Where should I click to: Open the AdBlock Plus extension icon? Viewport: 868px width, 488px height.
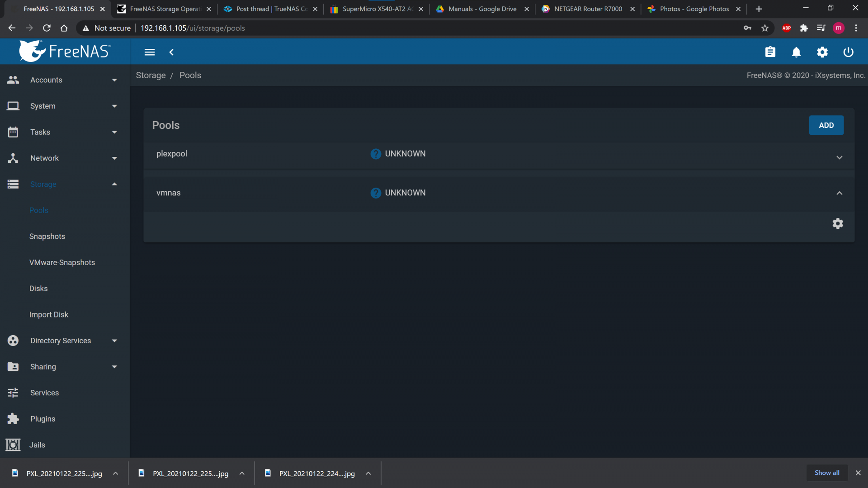(787, 28)
